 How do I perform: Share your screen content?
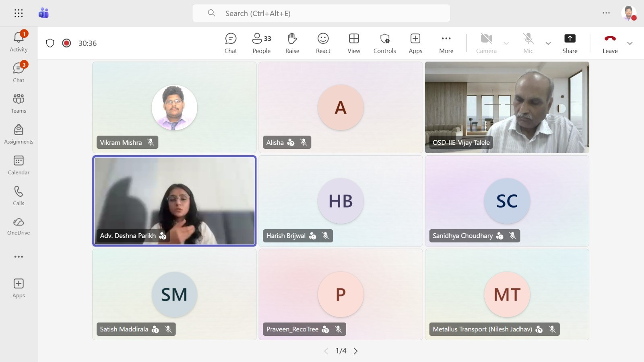(x=570, y=43)
